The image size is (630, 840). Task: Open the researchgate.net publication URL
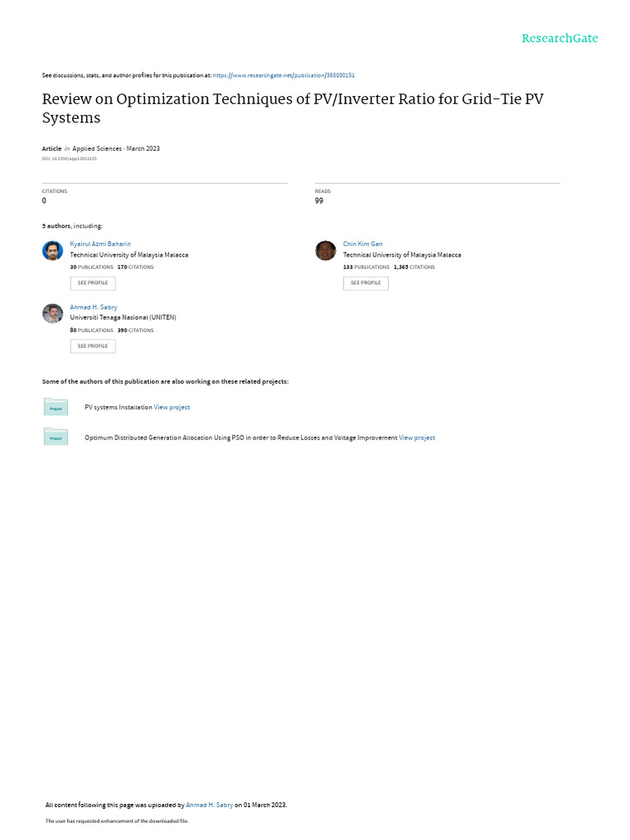tap(283, 75)
